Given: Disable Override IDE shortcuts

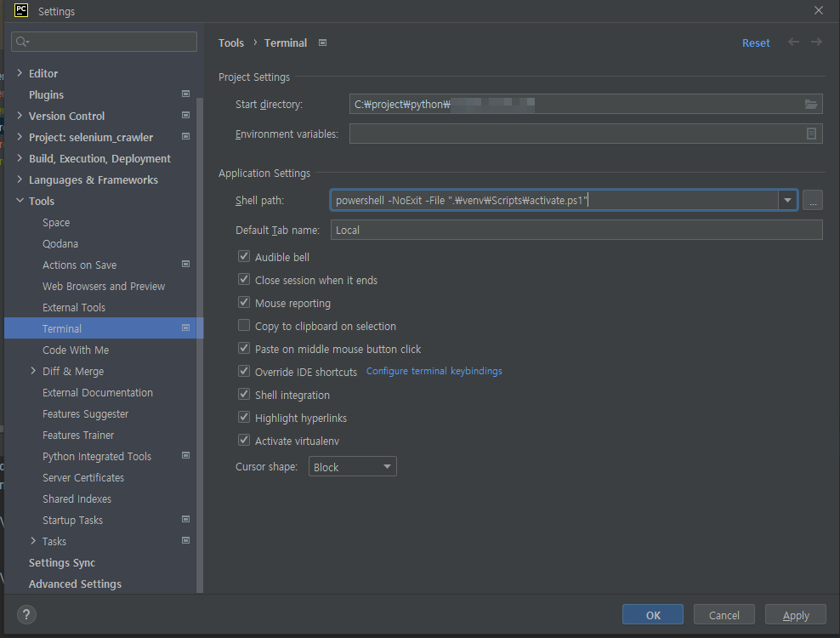Looking at the screenshot, I should (244, 371).
